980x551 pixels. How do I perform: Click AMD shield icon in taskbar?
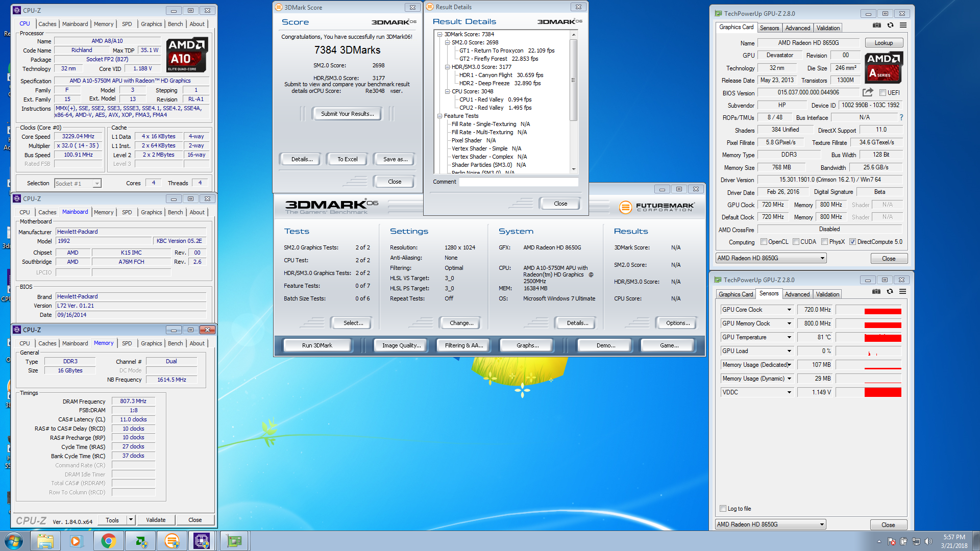click(x=141, y=541)
